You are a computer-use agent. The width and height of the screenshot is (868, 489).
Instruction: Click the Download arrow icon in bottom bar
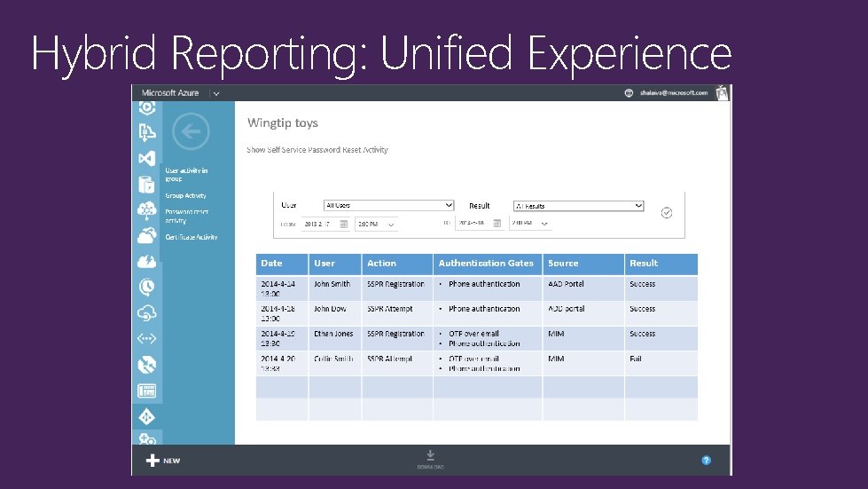[430, 455]
